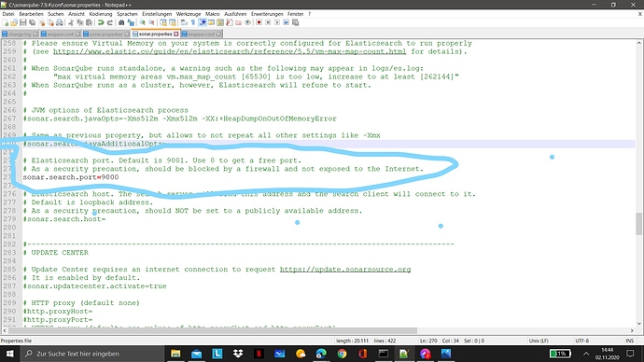
Task: Click the Save file toolbar icon
Action: pos(23,22)
